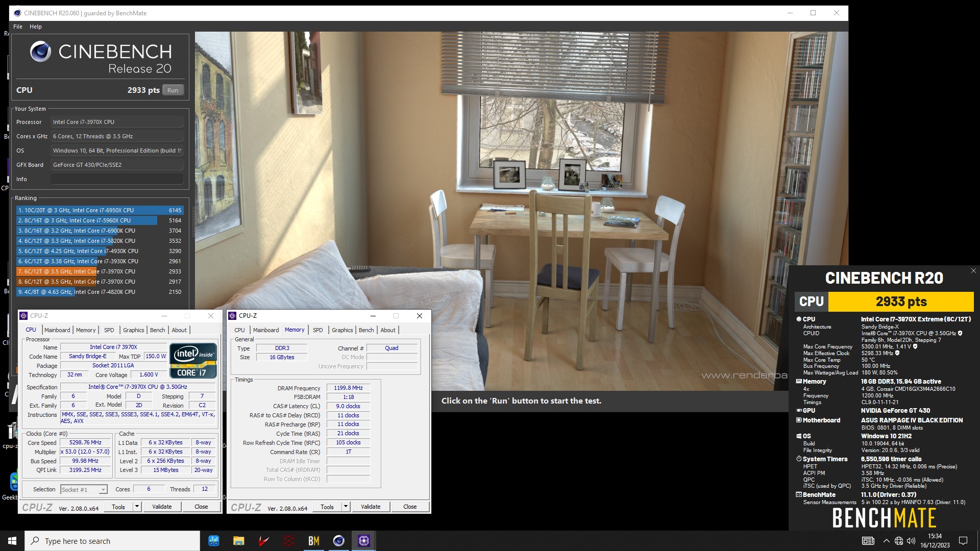
Task: Click the Info input field in Your System
Action: coord(117,179)
